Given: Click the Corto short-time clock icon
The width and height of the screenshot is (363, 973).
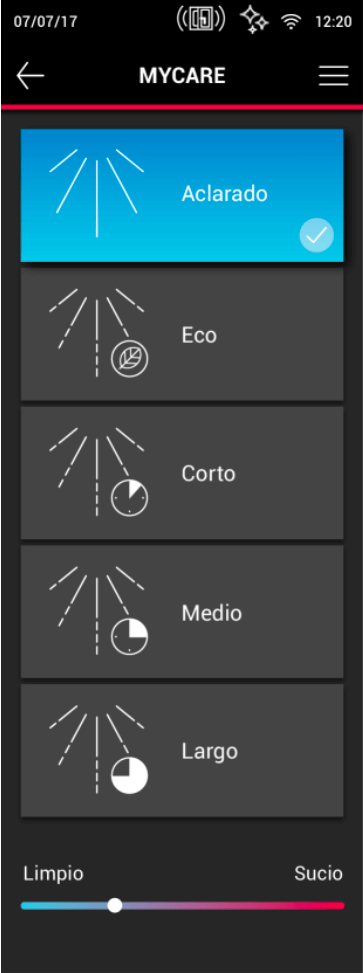Looking at the screenshot, I should 130,498.
